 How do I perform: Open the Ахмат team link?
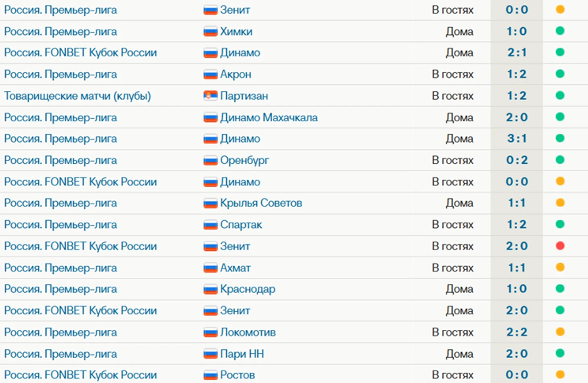tap(235, 268)
